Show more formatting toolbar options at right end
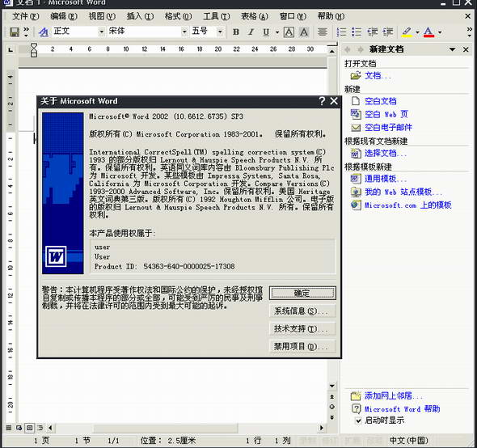The image size is (477, 448). click(470, 32)
